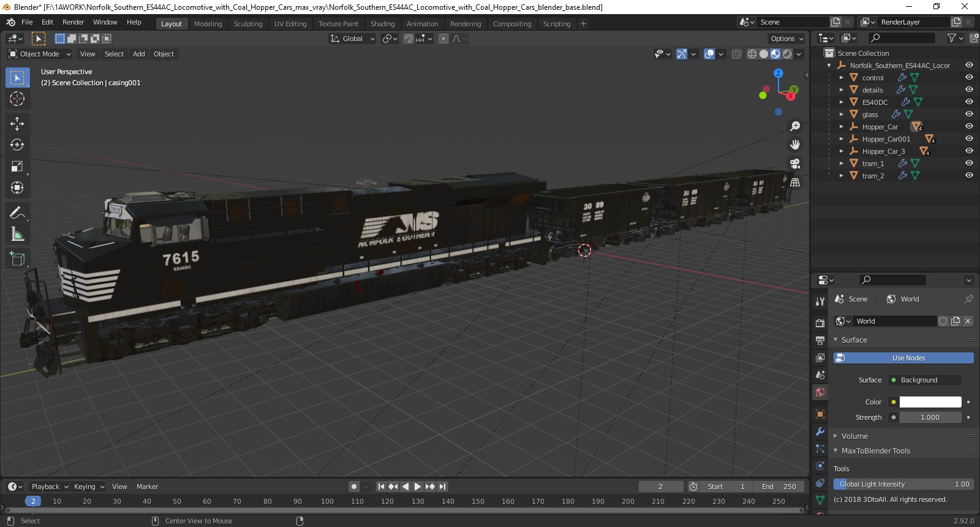Click the white world Color swatch
The height and width of the screenshot is (527, 980).
[x=930, y=402]
